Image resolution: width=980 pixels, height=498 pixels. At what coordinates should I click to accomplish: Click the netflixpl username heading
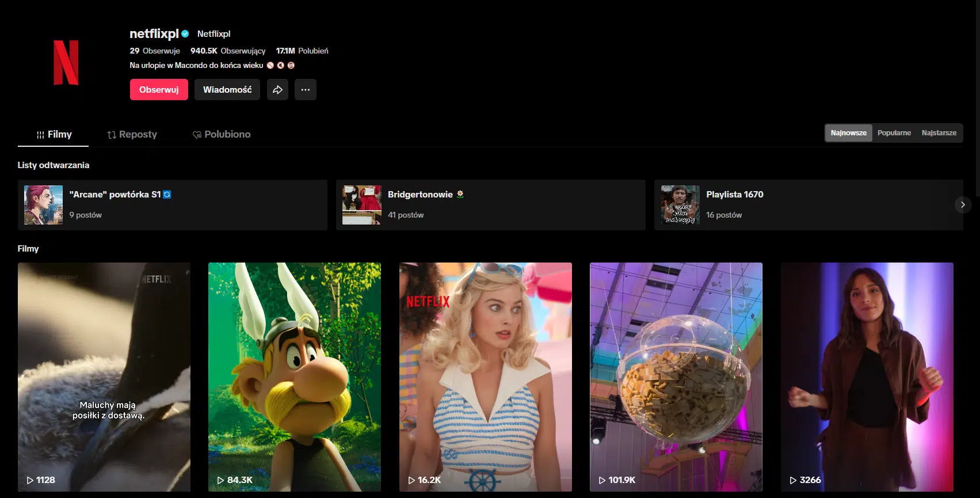pyautogui.click(x=154, y=33)
